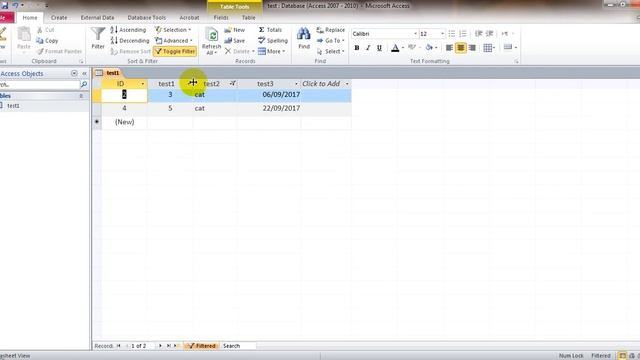
Task: Click the Replace command
Action: (x=331, y=30)
